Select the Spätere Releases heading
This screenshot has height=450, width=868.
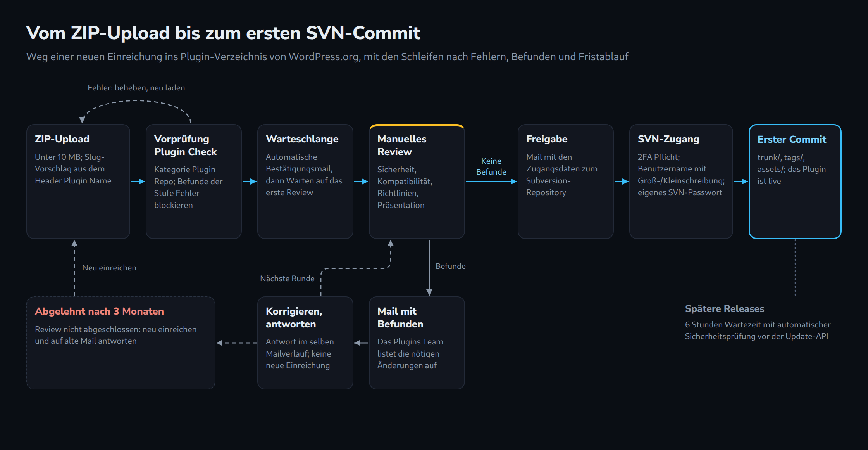coord(725,309)
